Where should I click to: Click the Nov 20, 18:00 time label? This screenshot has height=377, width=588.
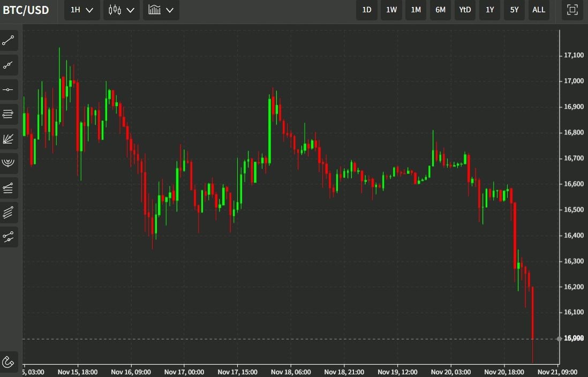pos(504,372)
